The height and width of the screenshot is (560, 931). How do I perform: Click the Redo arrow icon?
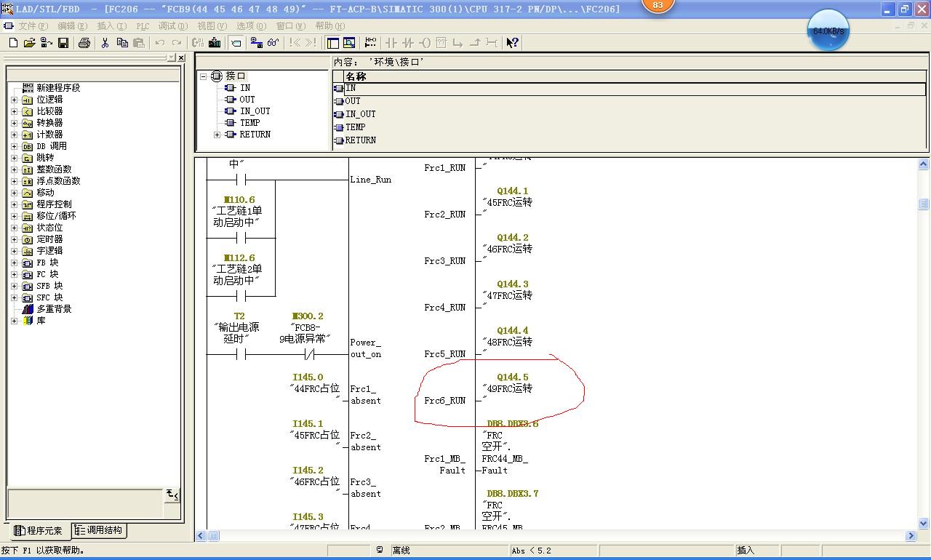(176, 43)
